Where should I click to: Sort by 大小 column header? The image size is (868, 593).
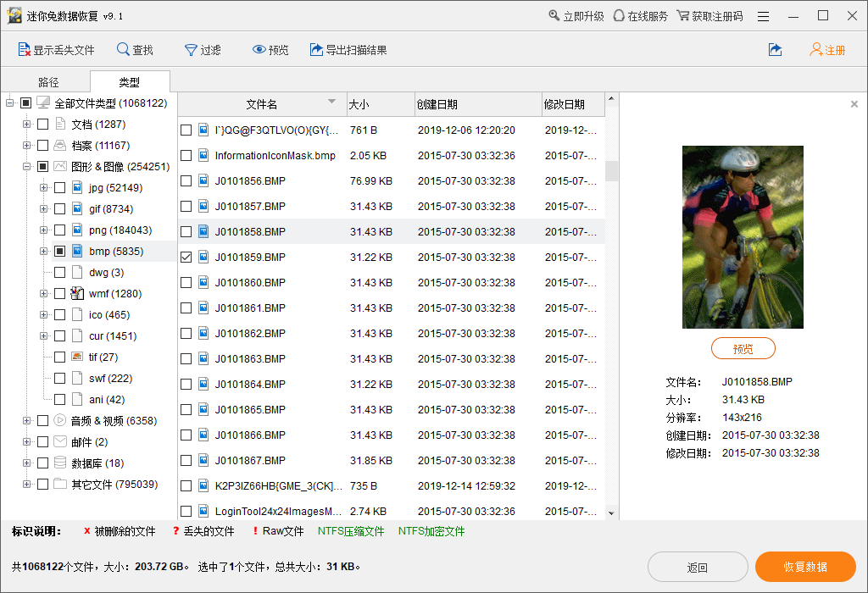[x=381, y=104]
